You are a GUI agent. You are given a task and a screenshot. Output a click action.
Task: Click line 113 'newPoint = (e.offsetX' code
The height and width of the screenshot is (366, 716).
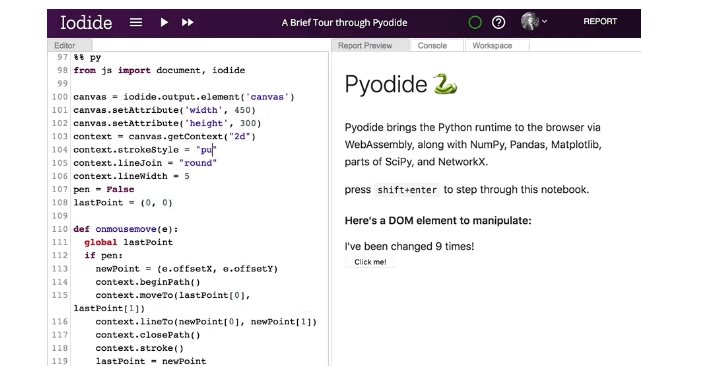[x=187, y=269]
